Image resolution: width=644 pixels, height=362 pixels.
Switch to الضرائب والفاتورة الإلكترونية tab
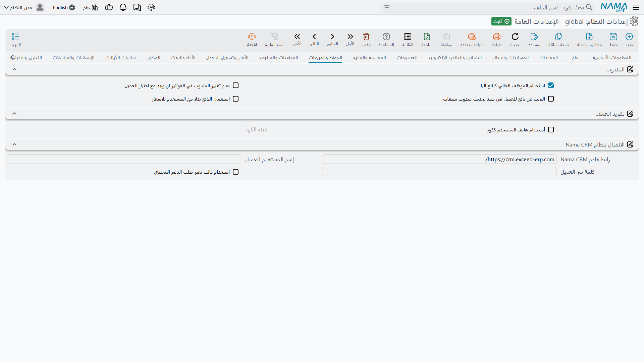455,57
